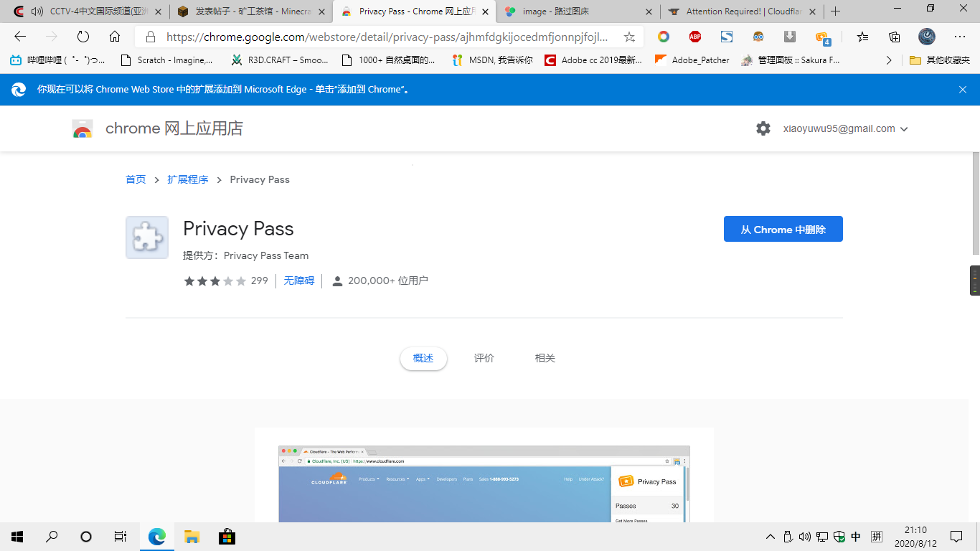Viewport: 980px width, 551px height.
Task: Switch to the 评价 tab
Action: pos(484,358)
